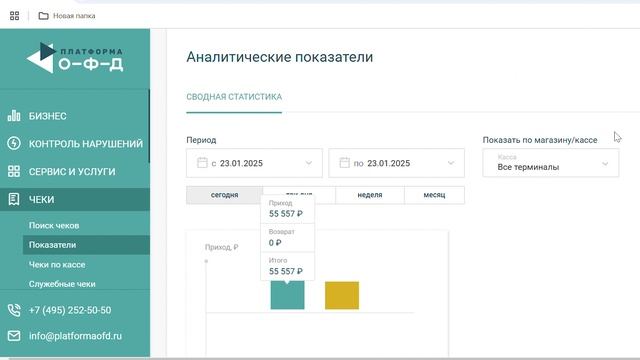Select the сегодня period button
This screenshot has width=640, height=360.
(224, 195)
